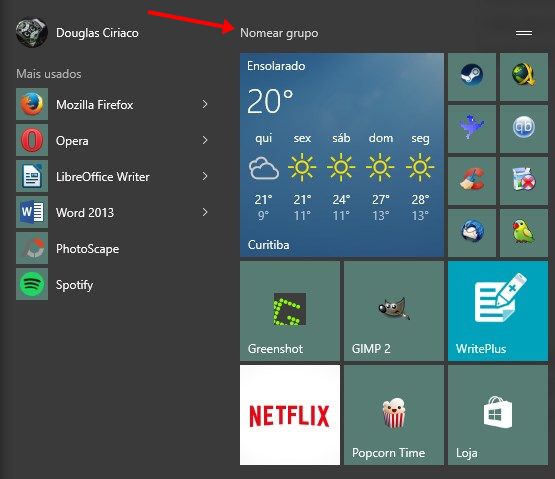Open the WritePlus tile

click(x=498, y=311)
